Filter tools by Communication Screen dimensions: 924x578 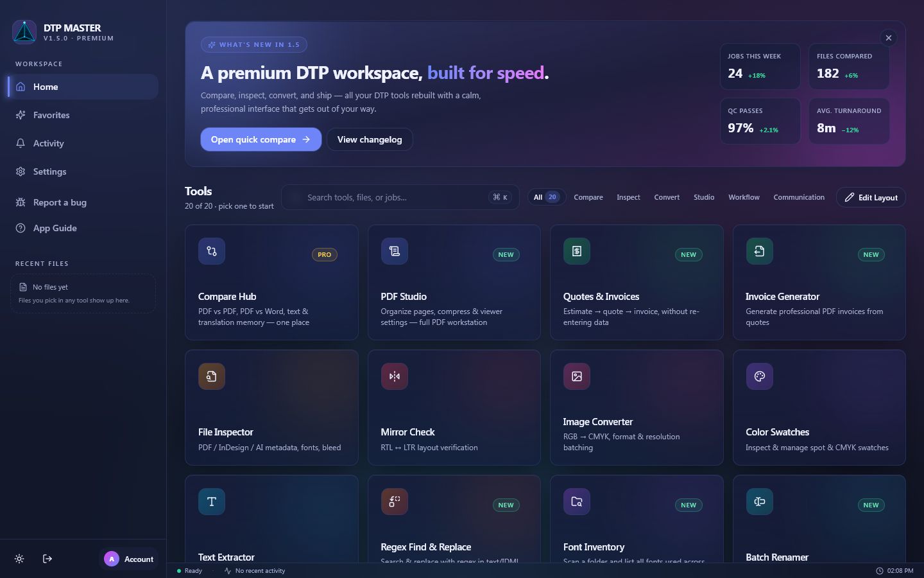tap(799, 197)
